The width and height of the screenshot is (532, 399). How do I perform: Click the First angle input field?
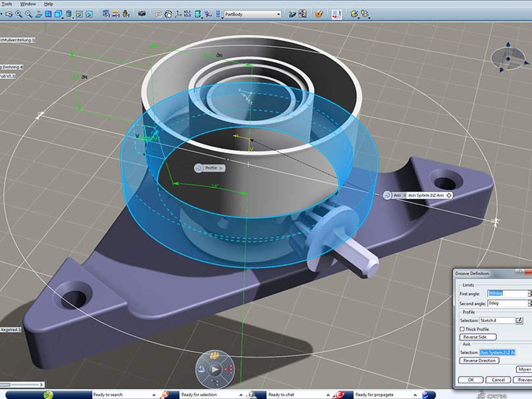click(507, 293)
